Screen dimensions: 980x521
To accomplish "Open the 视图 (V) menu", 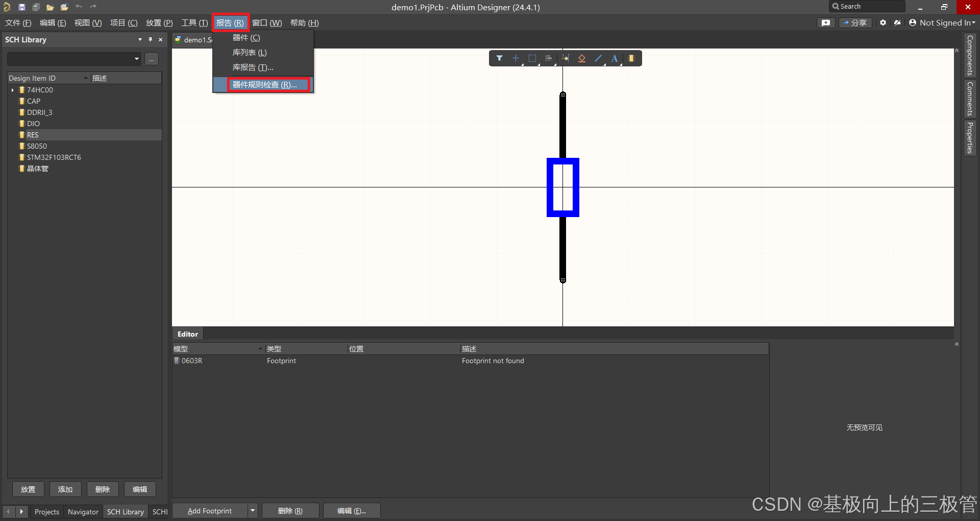I will point(88,23).
